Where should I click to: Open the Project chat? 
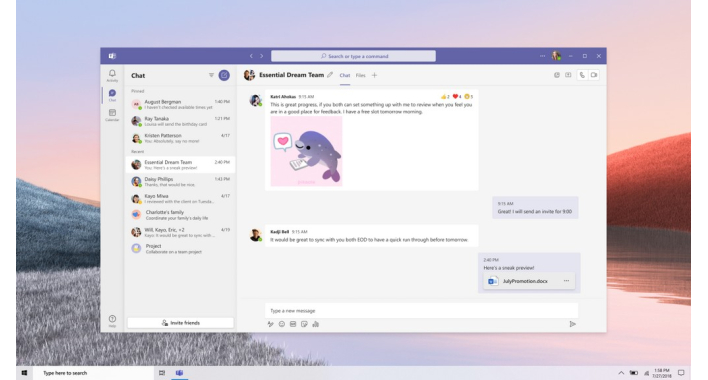click(x=181, y=249)
